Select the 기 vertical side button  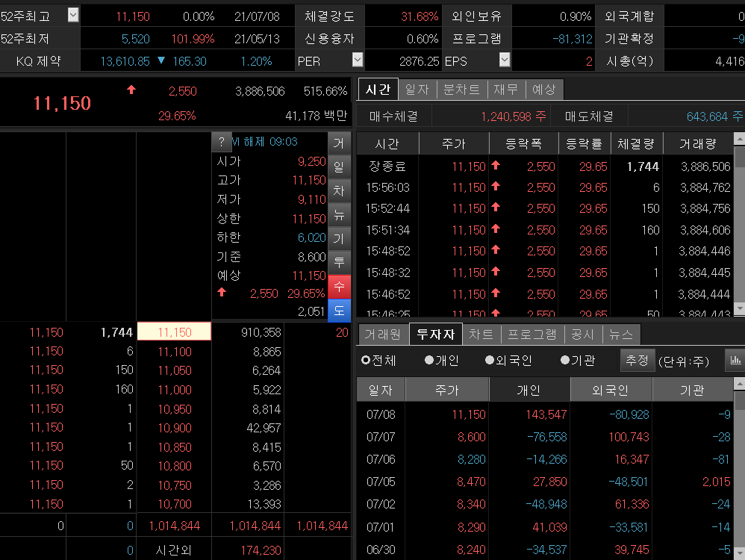(x=339, y=239)
